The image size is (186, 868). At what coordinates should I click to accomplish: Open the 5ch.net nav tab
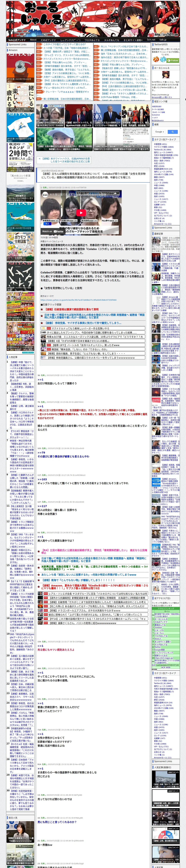point(151,40)
